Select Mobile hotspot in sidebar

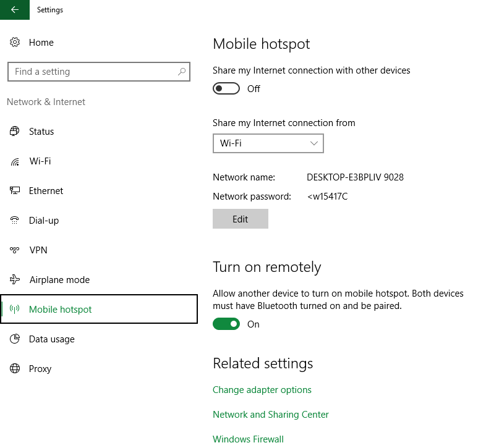[99, 309]
